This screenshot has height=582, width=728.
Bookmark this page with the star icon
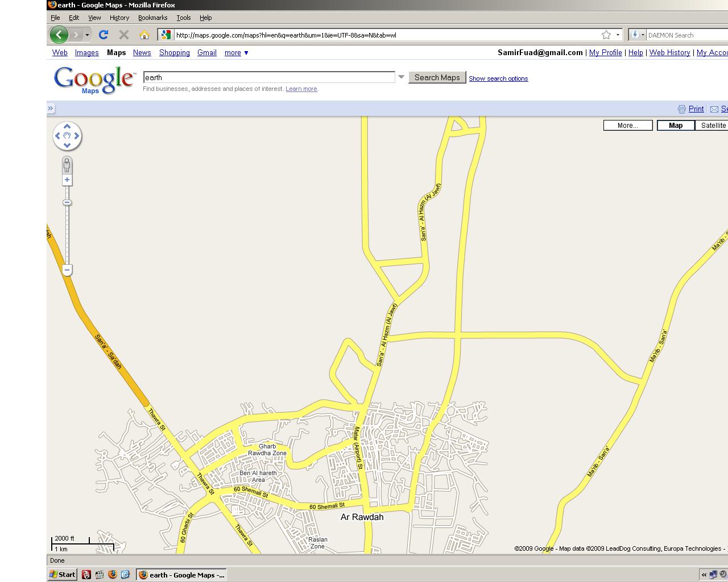click(606, 35)
